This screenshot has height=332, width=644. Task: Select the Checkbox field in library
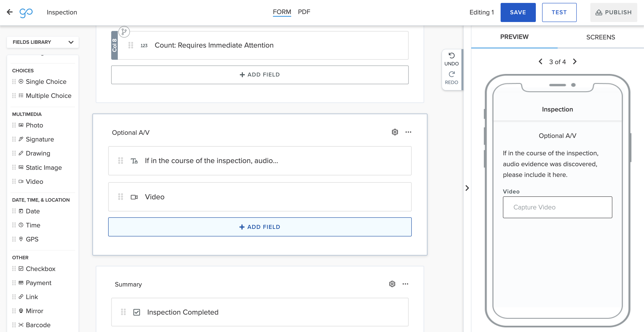point(40,269)
